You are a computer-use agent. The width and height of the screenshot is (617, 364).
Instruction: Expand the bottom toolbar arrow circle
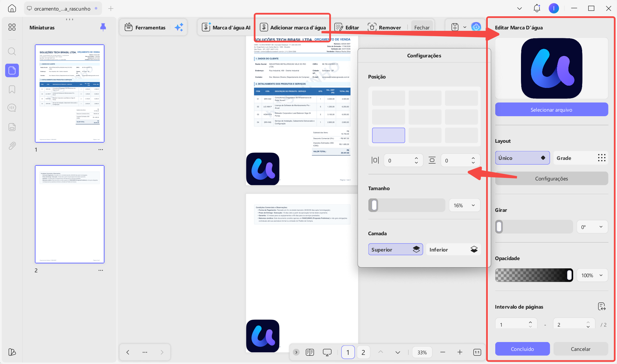(x=296, y=352)
